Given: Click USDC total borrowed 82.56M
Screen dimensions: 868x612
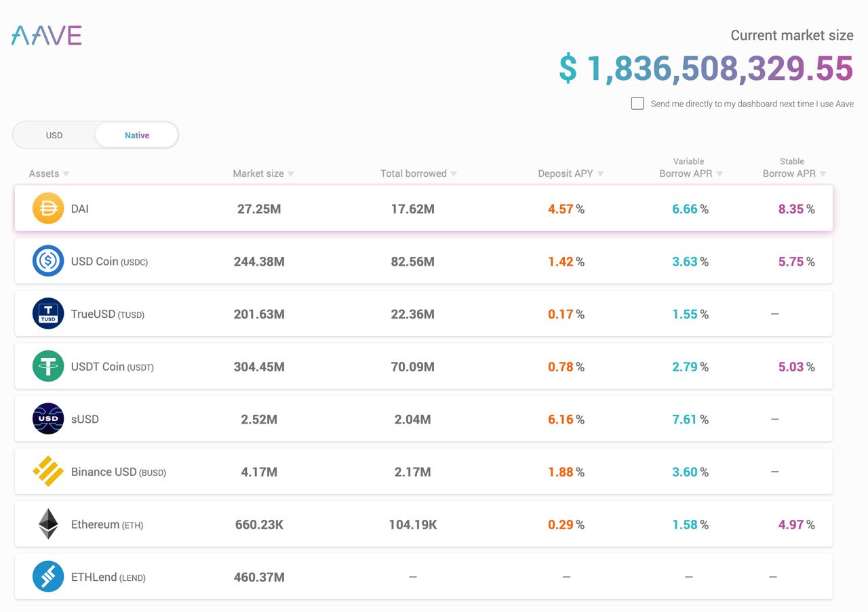Looking at the screenshot, I should [413, 262].
